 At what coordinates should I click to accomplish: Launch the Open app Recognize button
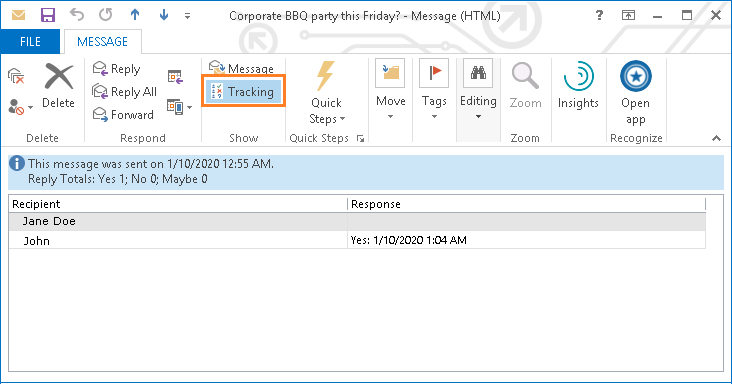[x=635, y=93]
